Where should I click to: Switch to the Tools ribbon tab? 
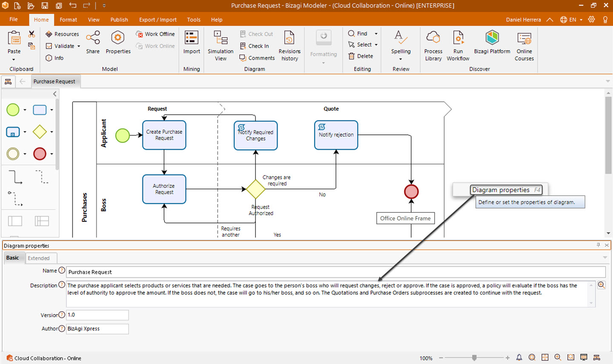click(194, 20)
